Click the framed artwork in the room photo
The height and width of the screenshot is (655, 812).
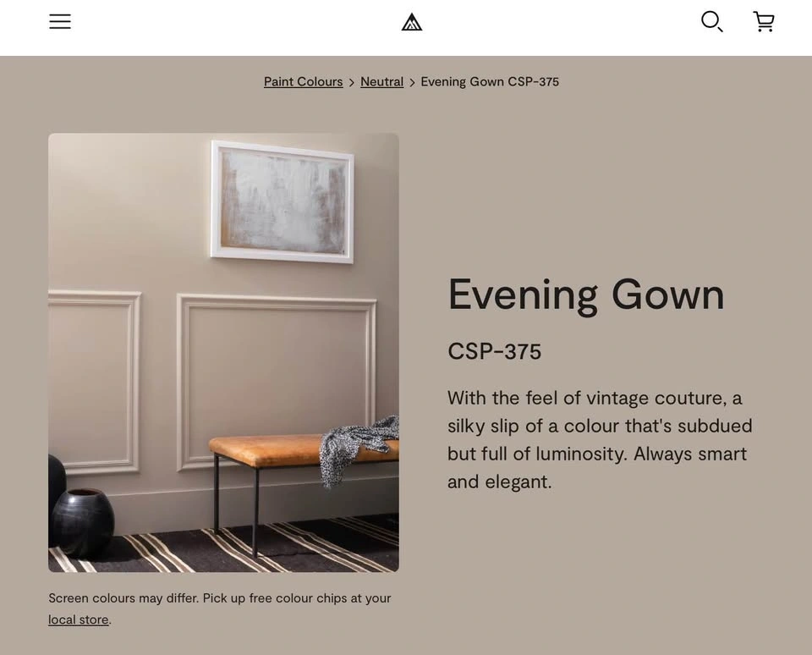tap(283, 201)
